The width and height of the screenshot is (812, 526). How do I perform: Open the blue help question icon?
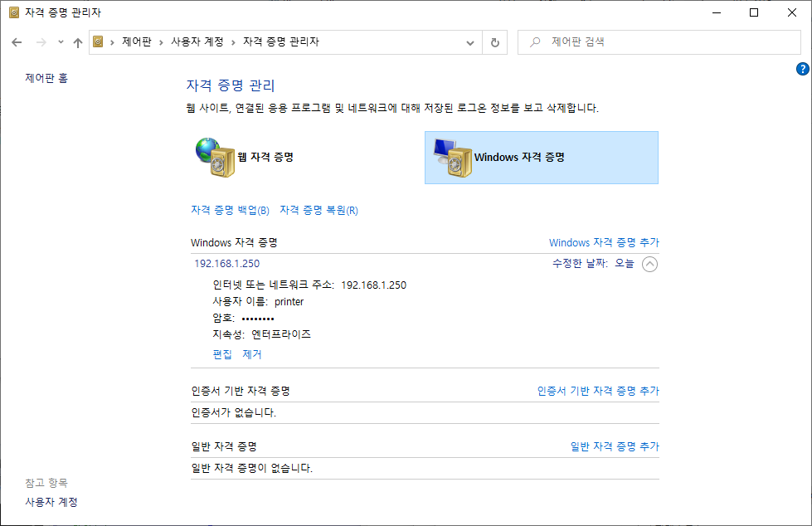pos(802,69)
